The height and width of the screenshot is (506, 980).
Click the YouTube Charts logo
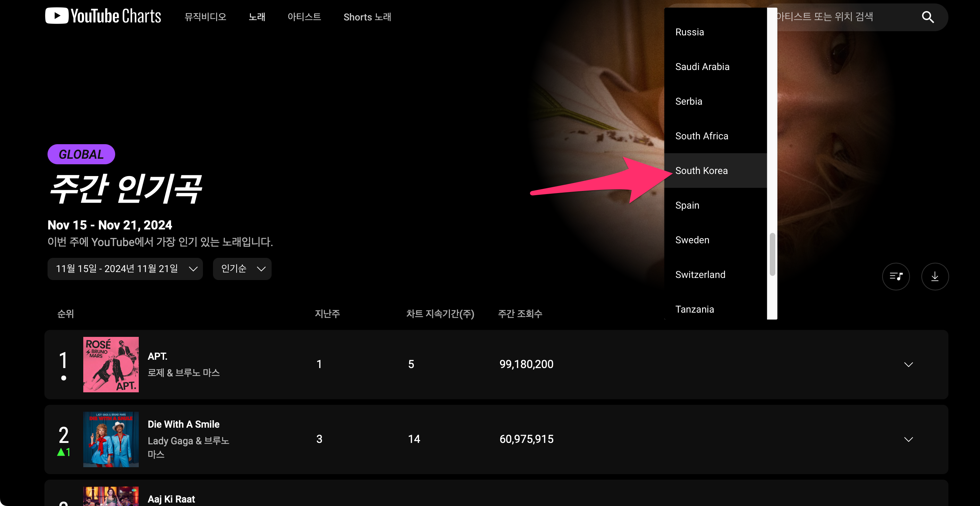coord(103,16)
